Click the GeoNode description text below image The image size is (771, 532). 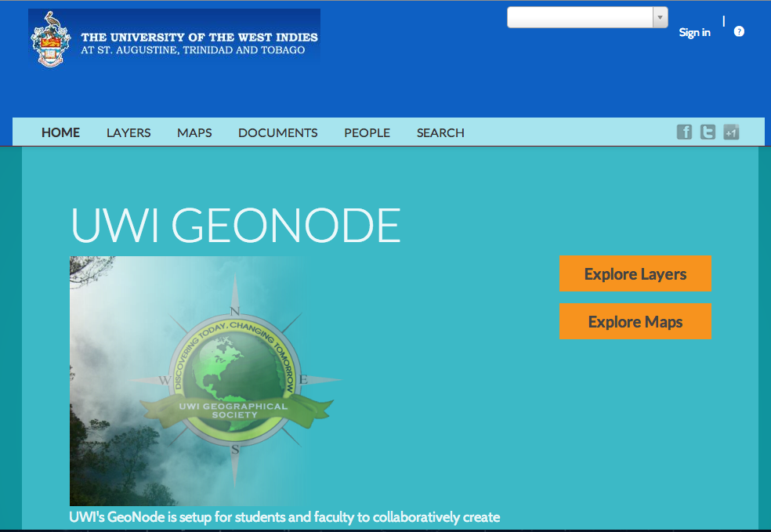click(x=284, y=517)
